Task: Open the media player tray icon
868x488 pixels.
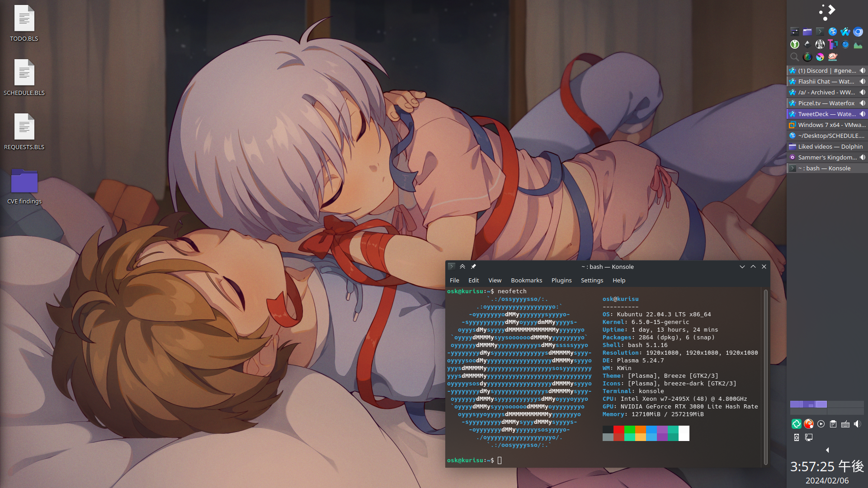Action: click(821, 424)
